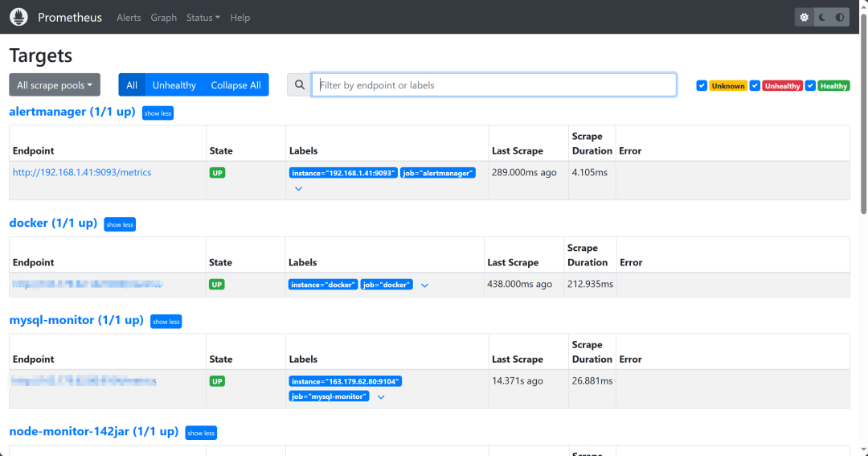Switch to dark theme moon icon
The width and height of the screenshot is (868, 456).
[x=822, y=17]
